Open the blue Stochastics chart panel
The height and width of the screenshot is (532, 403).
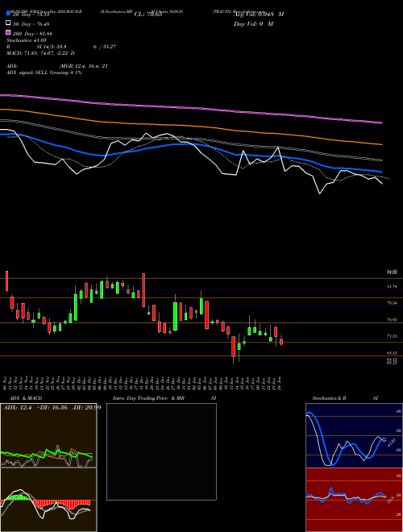(354, 435)
